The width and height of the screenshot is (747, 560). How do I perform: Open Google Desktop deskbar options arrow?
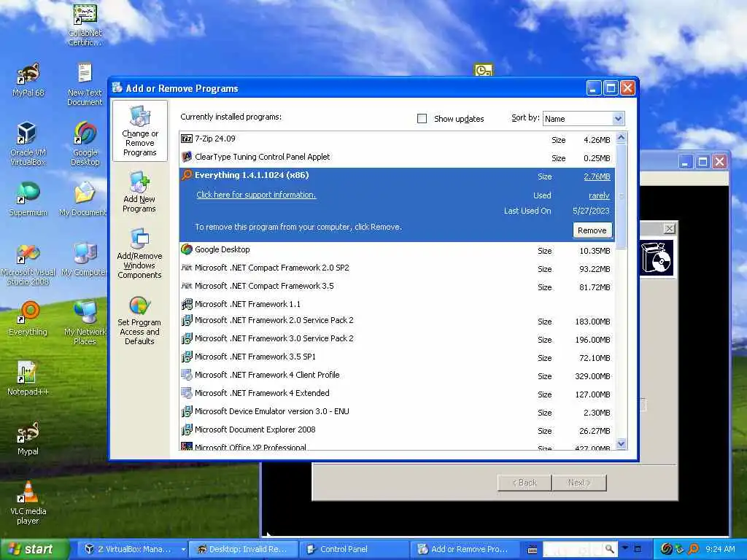pos(625,548)
